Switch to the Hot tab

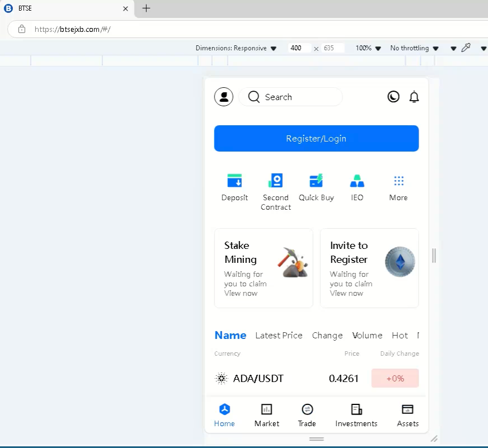pyautogui.click(x=400, y=336)
